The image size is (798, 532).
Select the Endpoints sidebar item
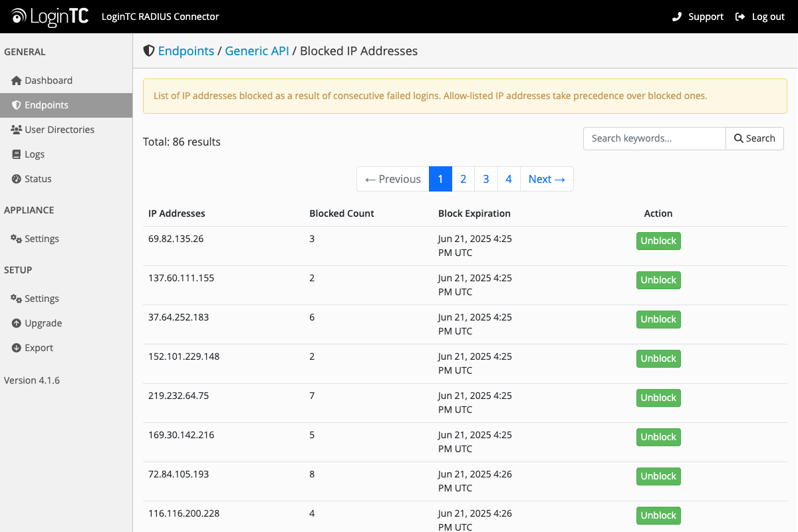pos(66,105)
